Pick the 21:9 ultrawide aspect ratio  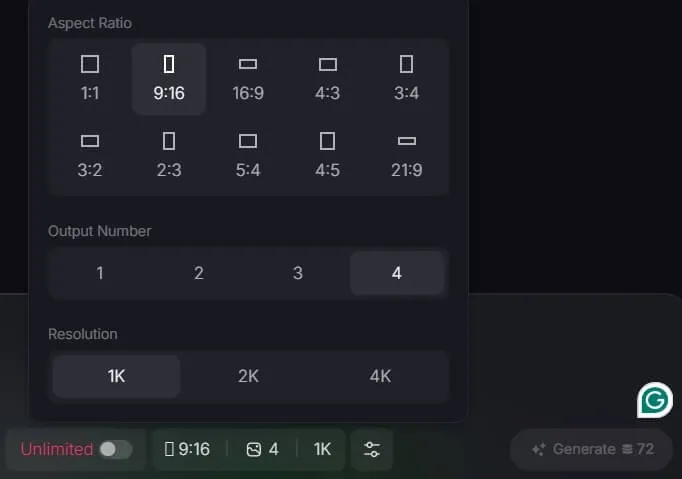(407, 155)
